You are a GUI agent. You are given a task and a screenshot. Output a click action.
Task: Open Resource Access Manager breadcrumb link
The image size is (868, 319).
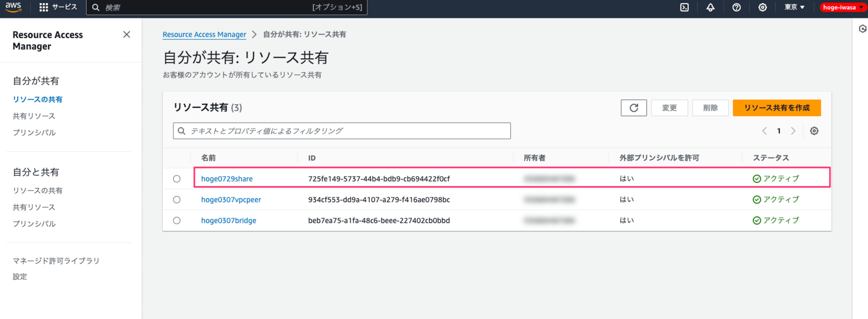[x=204, y=34]
